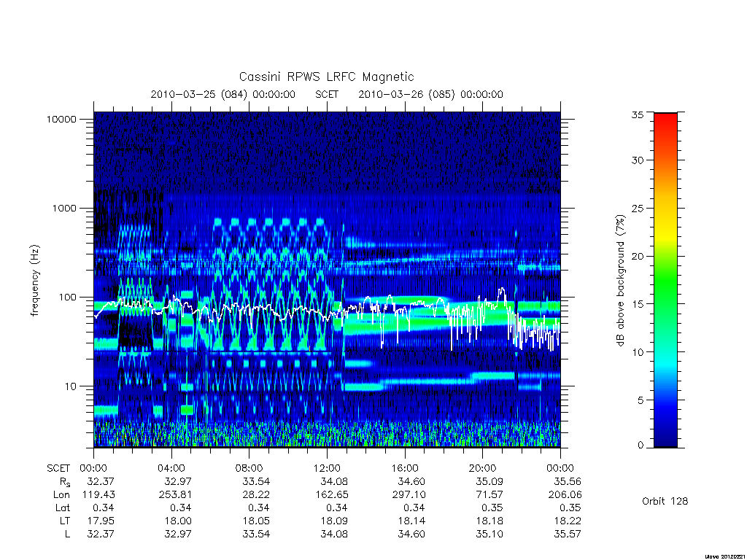Screen dimensions: 747x560
Task: Click the LT value 18.05
Action: tap(256, 521)
